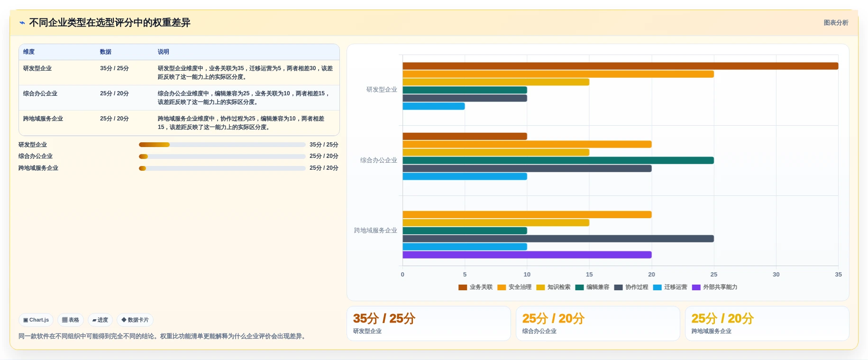The height and width of the screenshot is (360, 868).
Task: Click the 综合办公企业 编辑兼容 teal bar
Action: (558, 160)
